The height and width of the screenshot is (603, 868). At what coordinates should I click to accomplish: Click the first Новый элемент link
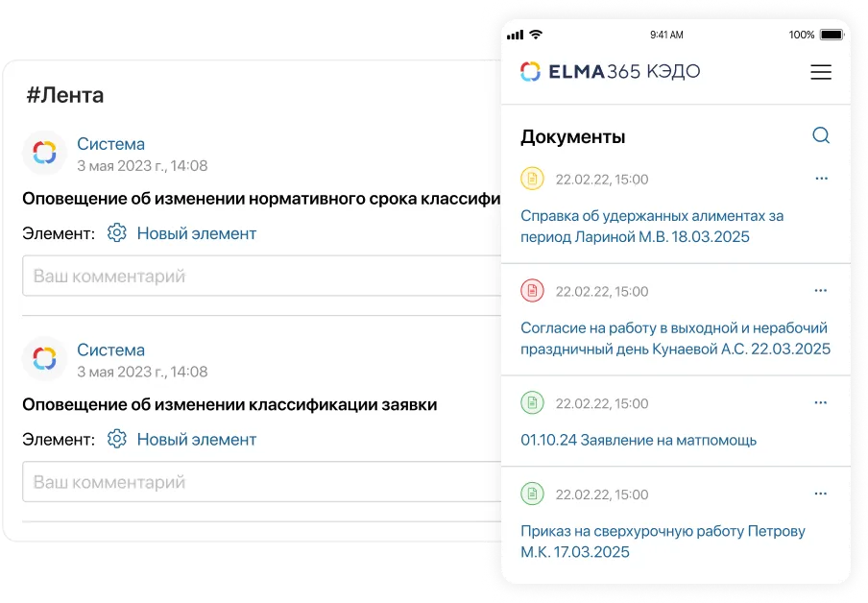tap(196, 233)
